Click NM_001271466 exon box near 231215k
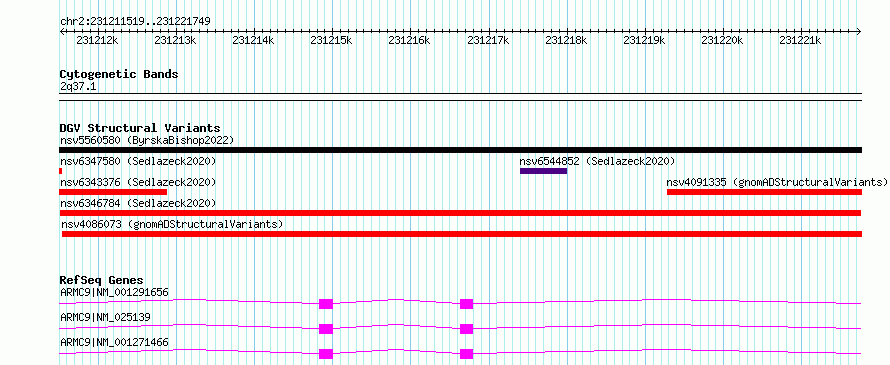Image resolution: width=890 pixels, height=365 pixels. click(326, 354)
